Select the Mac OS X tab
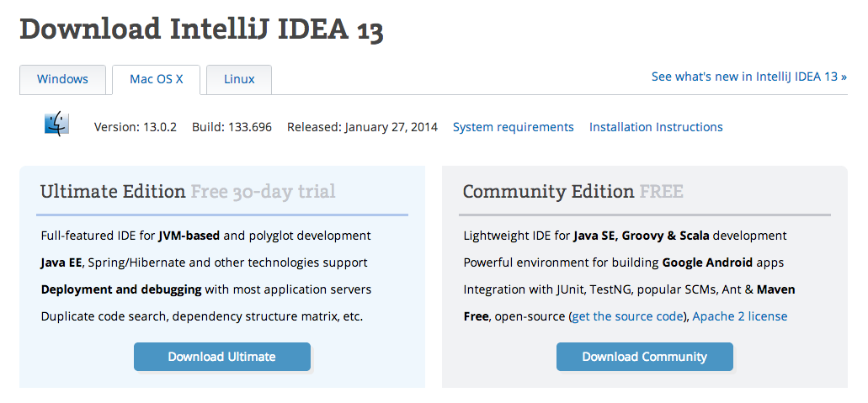Image resolution: width=868 pixels, height=403 pixels. click(x=156, y=79)
